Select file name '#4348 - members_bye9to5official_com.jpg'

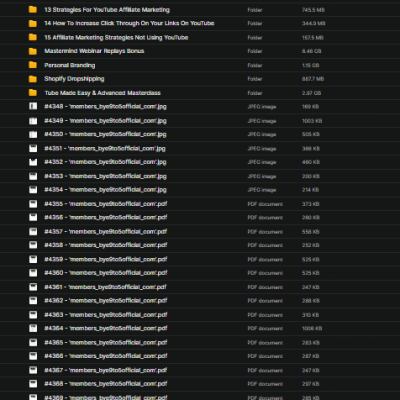[105, 107]
